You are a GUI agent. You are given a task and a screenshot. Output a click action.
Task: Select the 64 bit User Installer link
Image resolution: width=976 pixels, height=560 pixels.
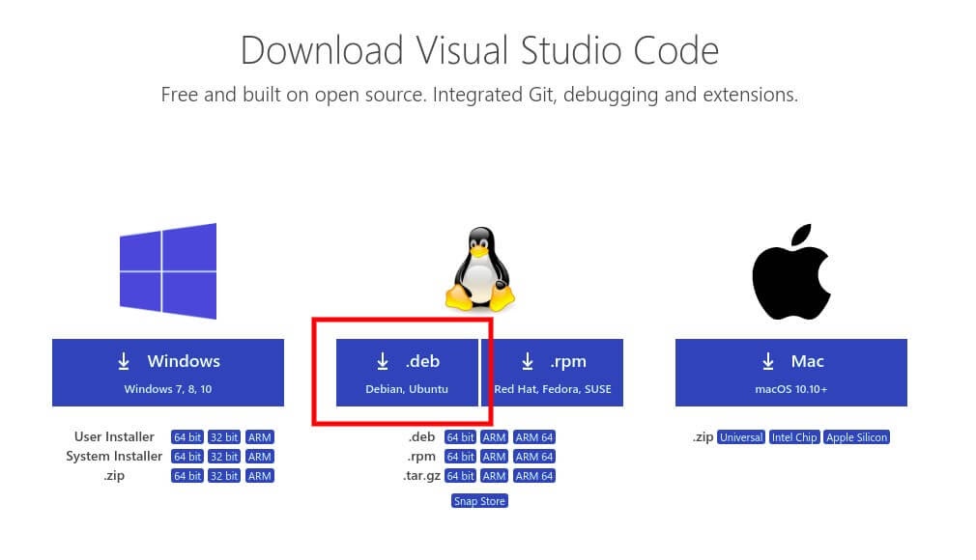click(x=187, y=436)
